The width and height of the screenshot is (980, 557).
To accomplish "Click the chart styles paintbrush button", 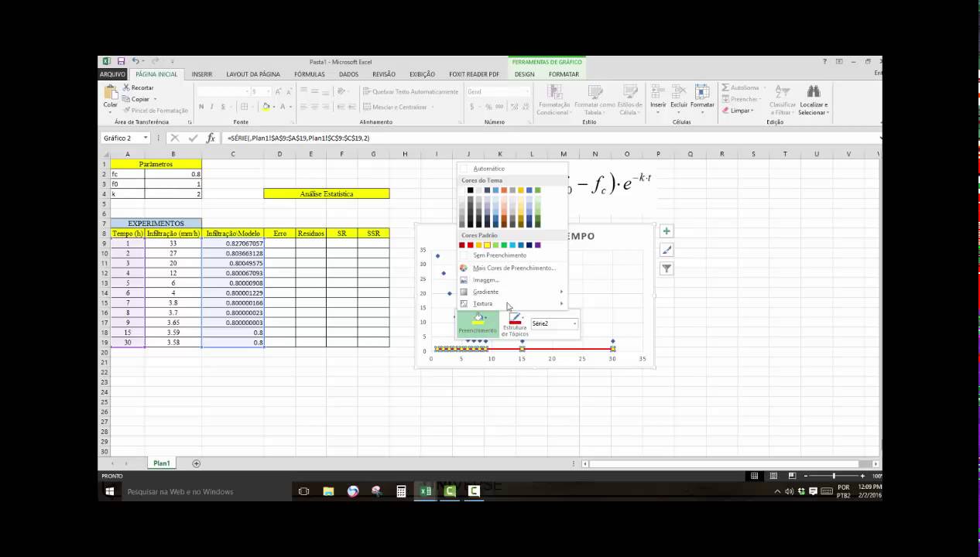I will 666,250.
